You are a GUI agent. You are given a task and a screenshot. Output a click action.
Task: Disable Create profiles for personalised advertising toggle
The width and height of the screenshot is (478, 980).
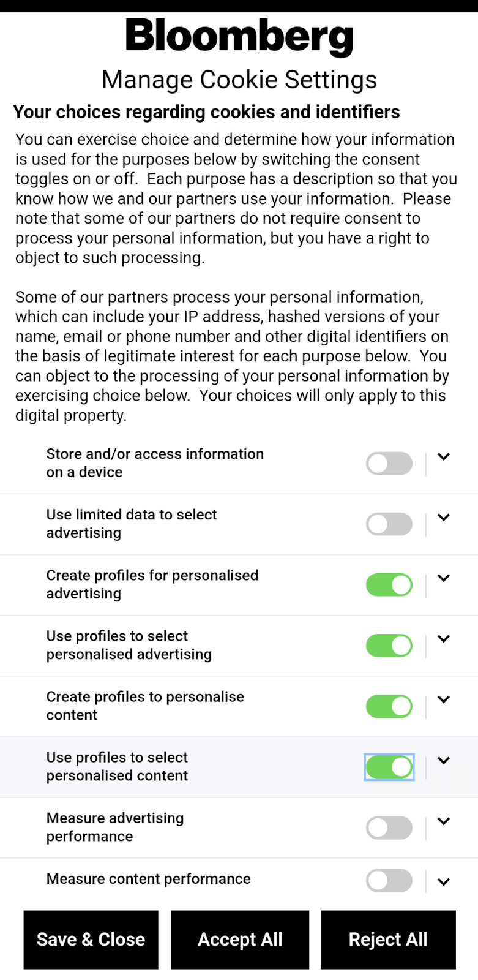[389, 585]
